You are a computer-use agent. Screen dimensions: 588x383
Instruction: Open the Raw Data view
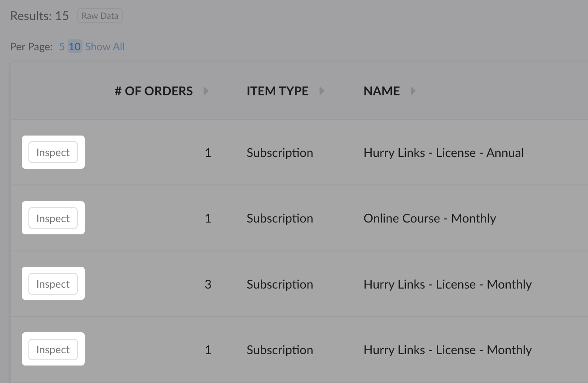tap(100, 16)
